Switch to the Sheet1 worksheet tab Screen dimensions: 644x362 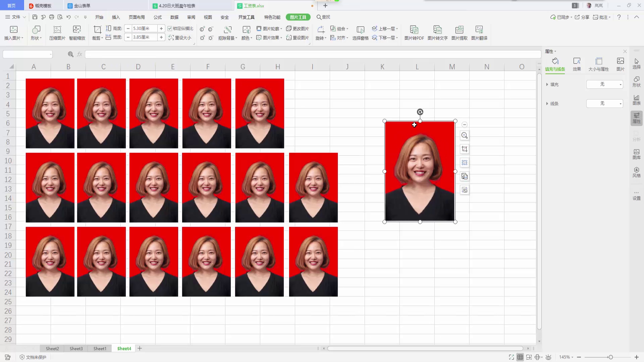[x=100, y=349]
